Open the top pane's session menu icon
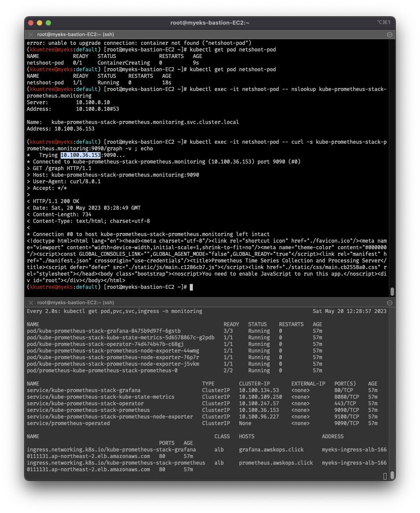 390,35
